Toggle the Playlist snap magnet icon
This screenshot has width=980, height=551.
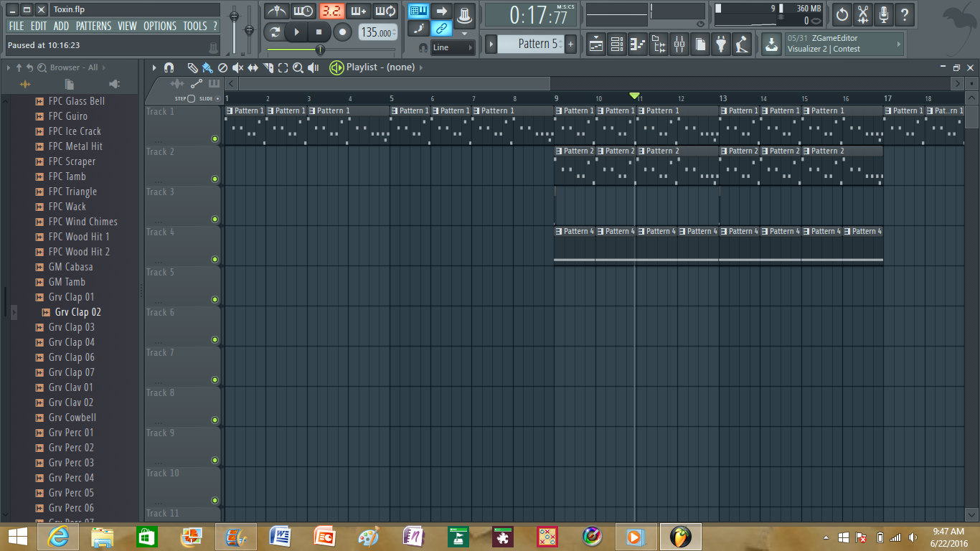[x=169, y=67]
